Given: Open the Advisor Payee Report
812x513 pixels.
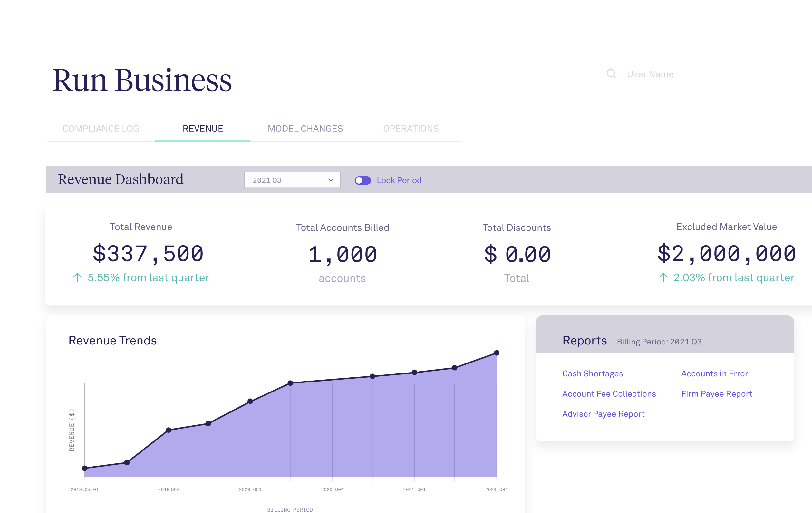Looking at the screenshot, I should coord(603,414).
